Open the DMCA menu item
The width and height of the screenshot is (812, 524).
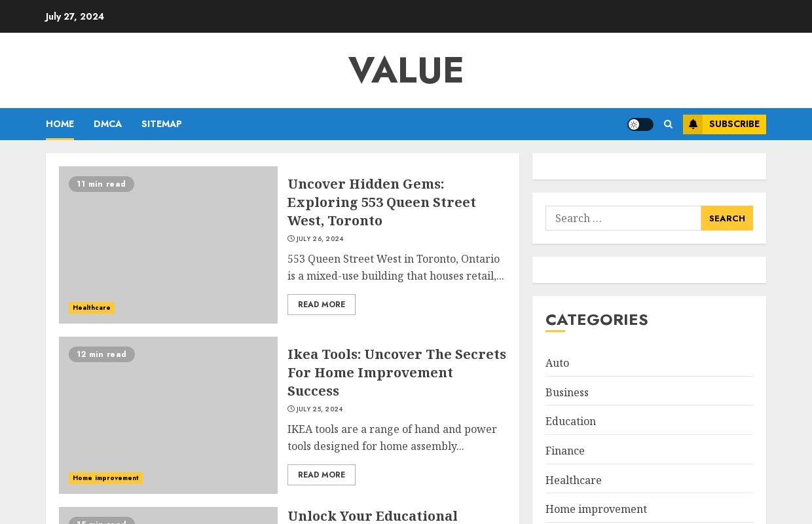[107, 124]
